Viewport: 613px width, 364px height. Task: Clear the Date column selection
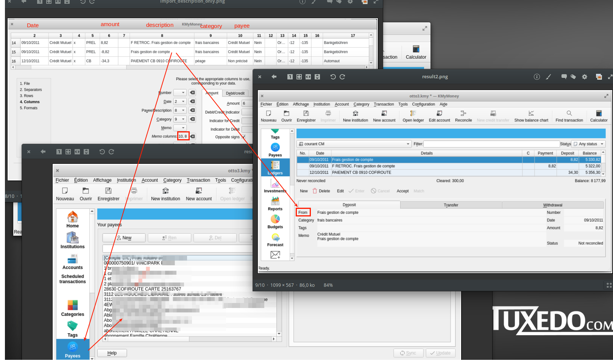192,101
